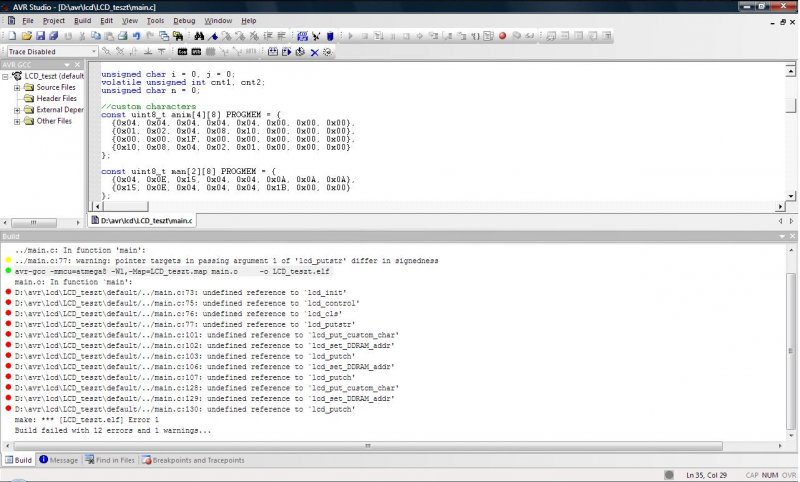800x482 pixels.
Task: Click the lcd_putstr signedness warning line
Action: 227,261
